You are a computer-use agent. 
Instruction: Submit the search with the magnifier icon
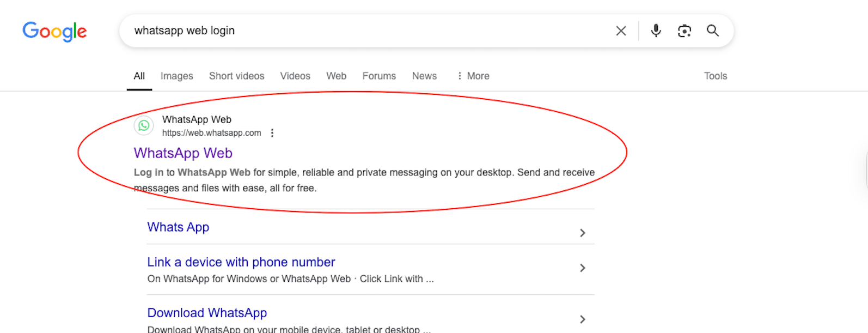pyautogui.click(x=713, y=31)
